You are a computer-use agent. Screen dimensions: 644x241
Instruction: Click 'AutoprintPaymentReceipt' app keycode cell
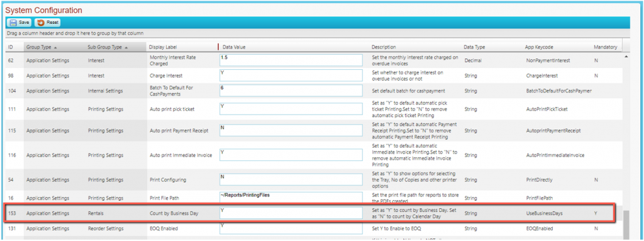click(x=553, y=131)
